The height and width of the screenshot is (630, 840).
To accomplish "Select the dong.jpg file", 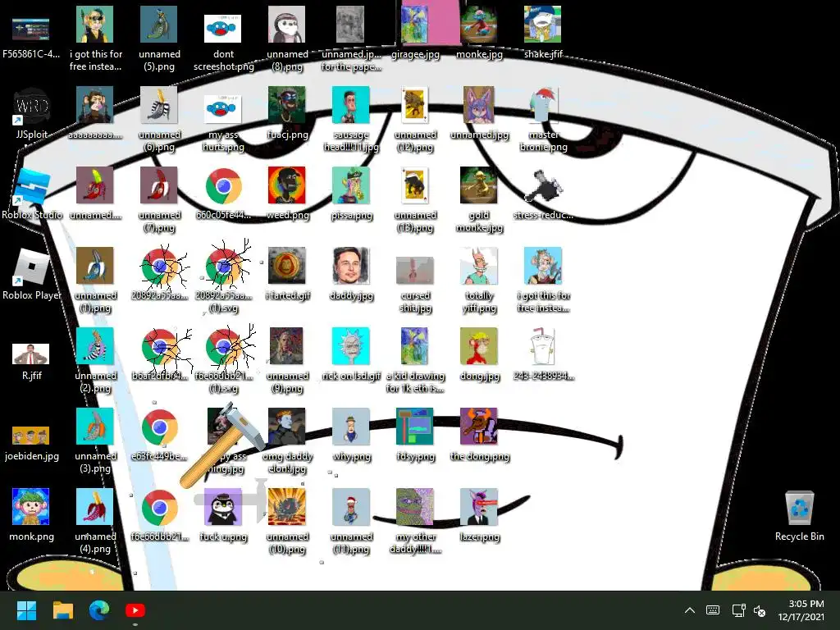I will pos(479,354).
